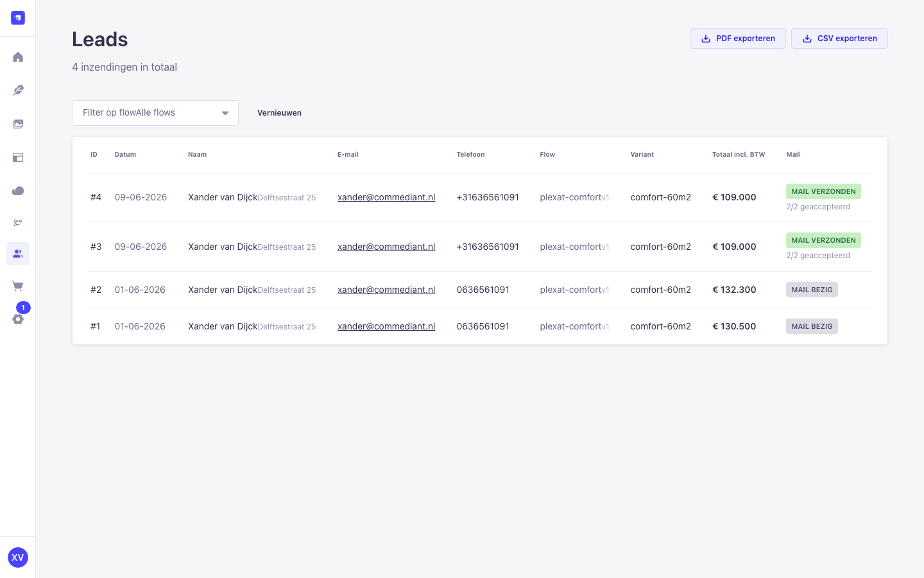Open the Filter op flow dropdown
Screen dimensions: 924x578
point(155,113)
